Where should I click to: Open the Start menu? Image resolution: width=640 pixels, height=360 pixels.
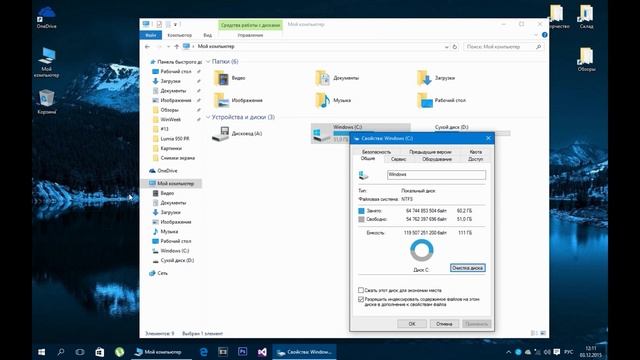click(x=42, y=352)
